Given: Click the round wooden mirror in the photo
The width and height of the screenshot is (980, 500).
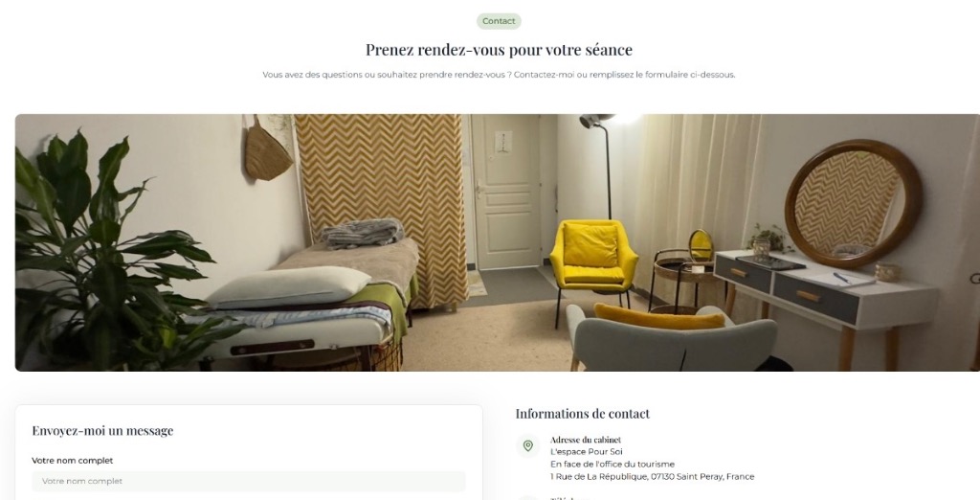Looking at the screenshot, I should pyautogui.click(x=853, y=204).
